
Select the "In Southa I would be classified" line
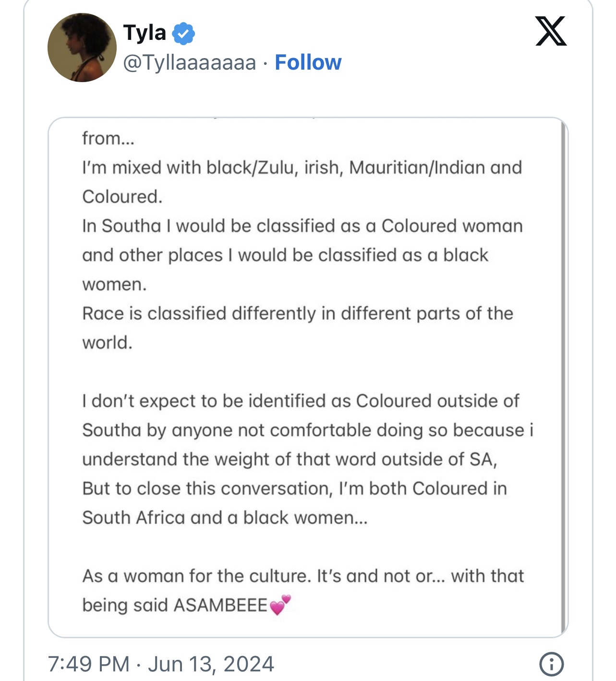302,226
